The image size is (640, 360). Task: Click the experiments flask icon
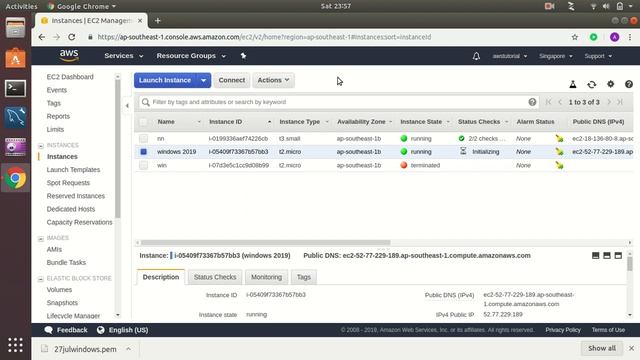(x=573, y=84)
